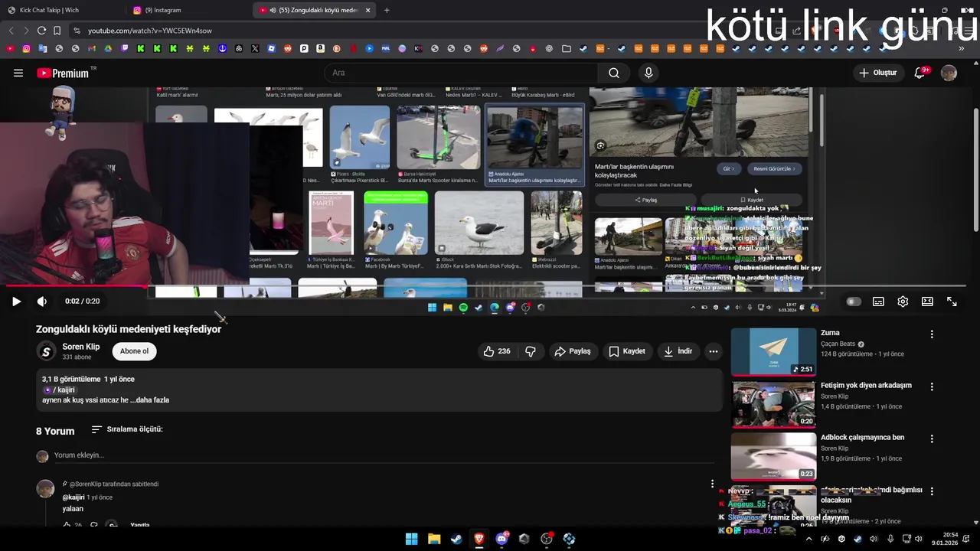Screen dimensions: 980x551
Task: Click the YouTube search input Ara
Action: [461, 73]
